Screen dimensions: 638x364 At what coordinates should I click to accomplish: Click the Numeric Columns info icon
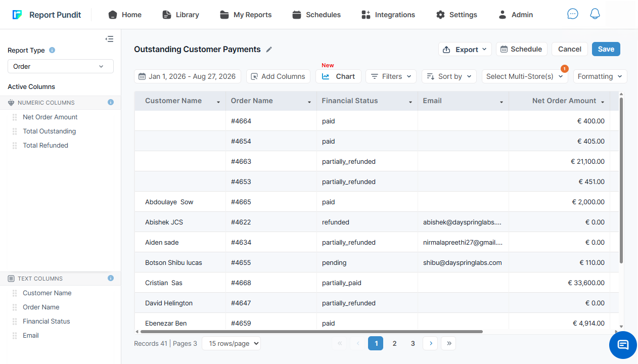[x=111, y=102]
